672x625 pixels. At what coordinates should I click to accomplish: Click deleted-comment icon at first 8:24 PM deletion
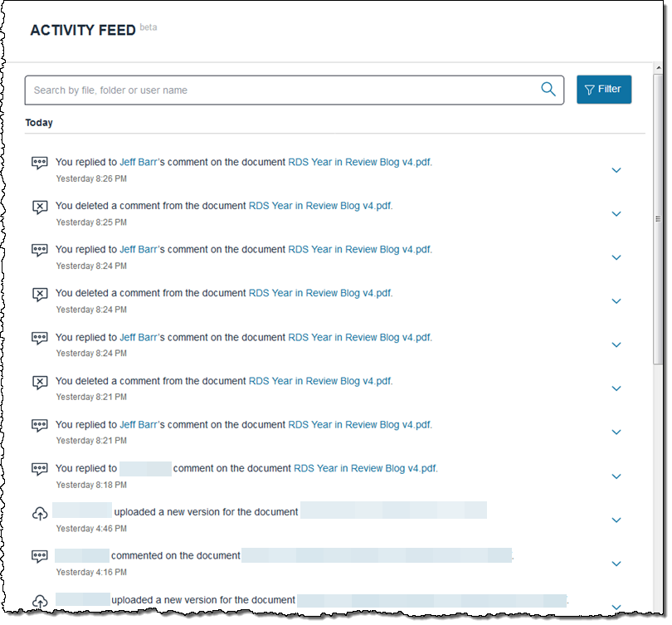pyautogui.click(x=39, y=294)
